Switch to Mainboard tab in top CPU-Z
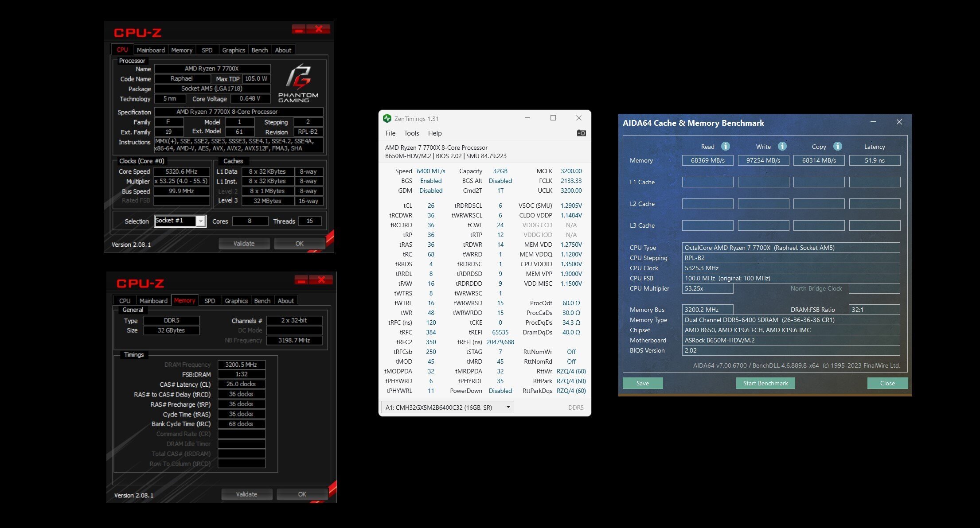This screenshot has width=980, height=528. 151,50
